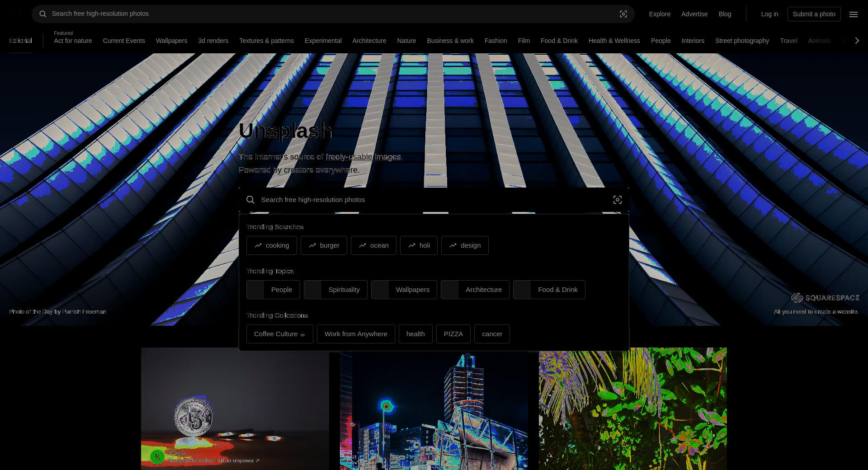Open the Fashion topic

click(x=495, y=41)
